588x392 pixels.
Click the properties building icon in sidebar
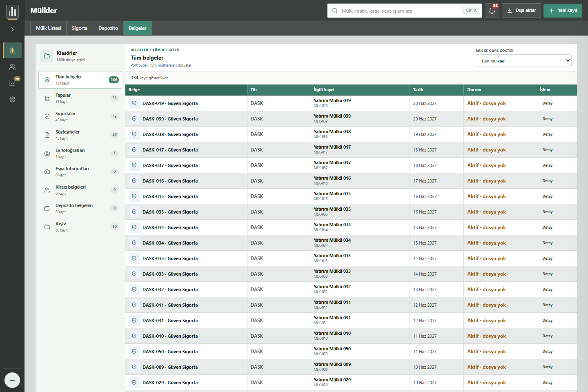click(x=12, y=50)
